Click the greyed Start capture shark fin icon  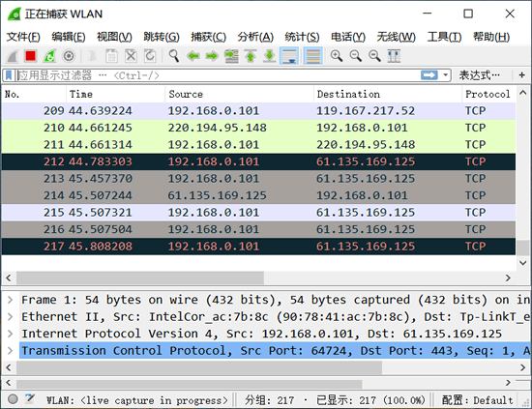13,56
